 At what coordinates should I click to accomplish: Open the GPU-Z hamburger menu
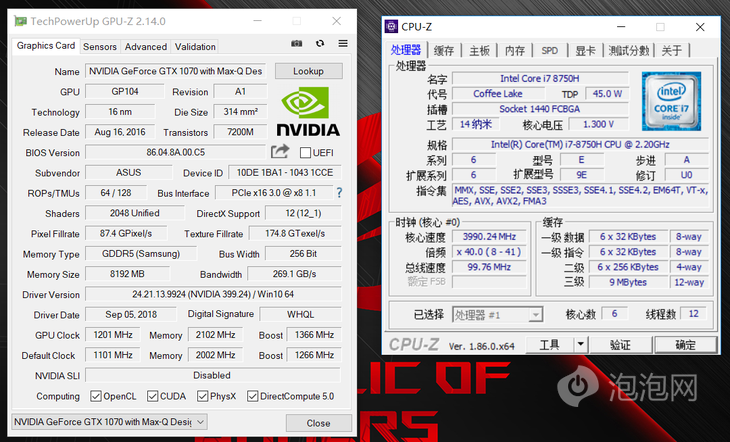pyautogui.click(x=343, y=43)
